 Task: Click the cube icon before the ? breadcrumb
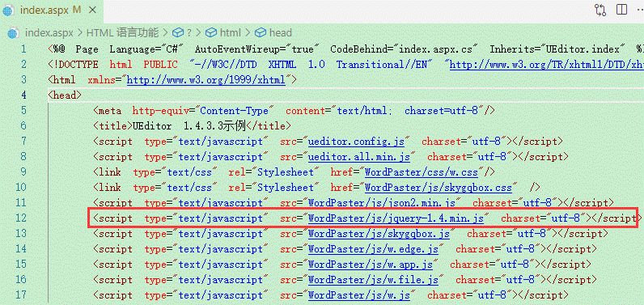pos(177,32)
